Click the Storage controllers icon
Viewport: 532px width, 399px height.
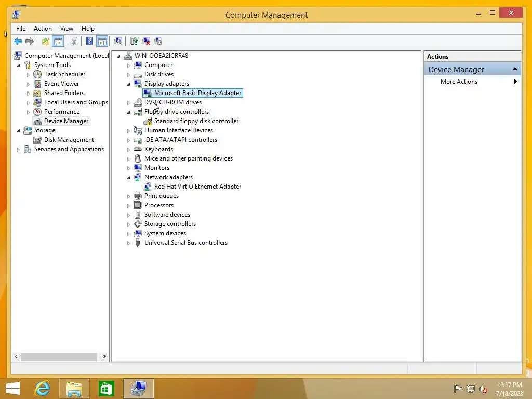click(138, 224)
